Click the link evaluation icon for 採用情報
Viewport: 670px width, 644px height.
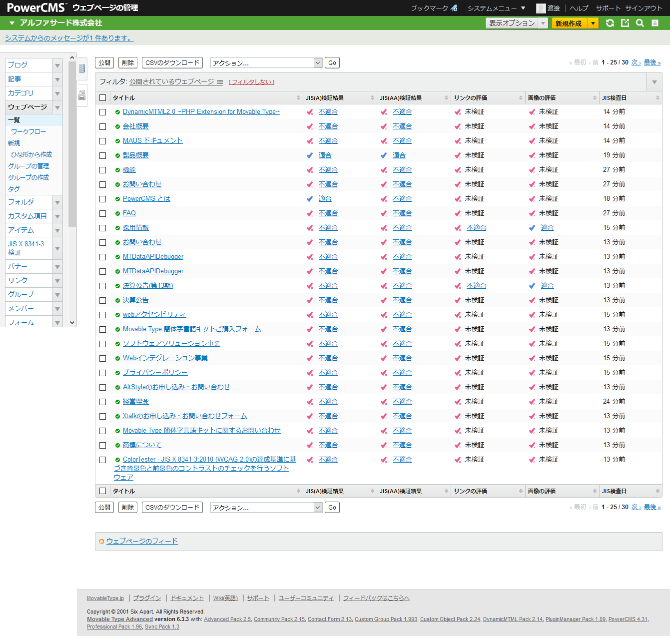(458, 228)
